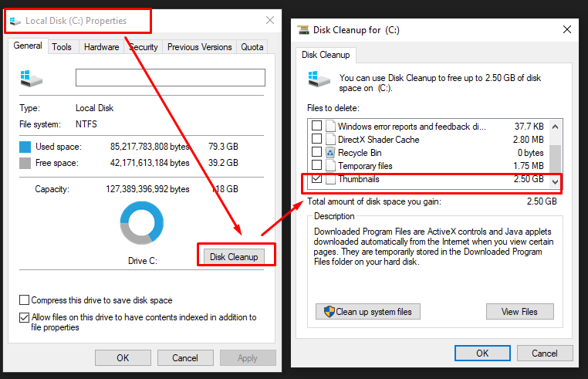The height and width of the screenshot is (379, 588).
Task: Disable Allow files to have contents indexed
Action: pos(25,317)
